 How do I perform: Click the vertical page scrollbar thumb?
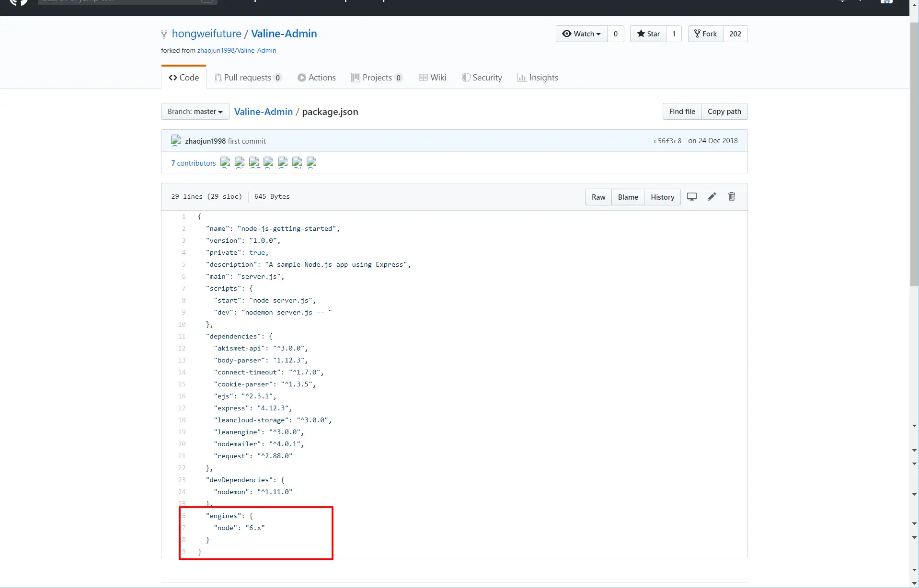click(914, 153)
